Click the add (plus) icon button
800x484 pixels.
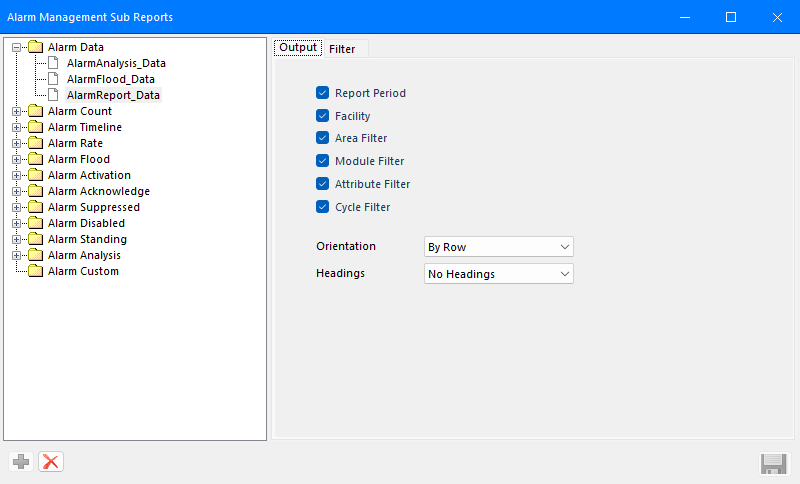(x=21, y=462)
